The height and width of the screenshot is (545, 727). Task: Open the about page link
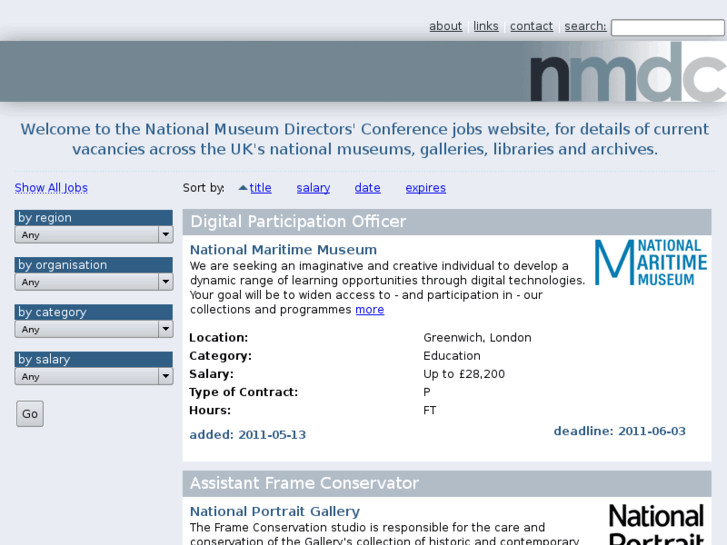[445, 26]
